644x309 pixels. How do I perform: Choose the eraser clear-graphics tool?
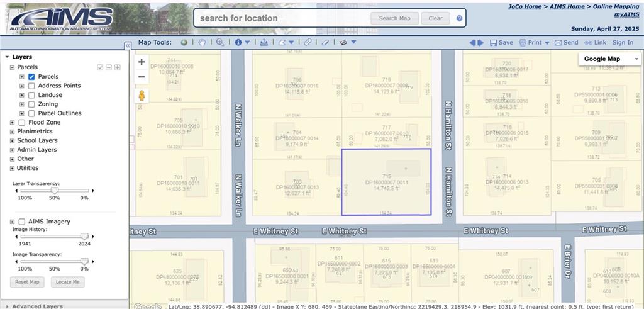[x=325, y=42]
